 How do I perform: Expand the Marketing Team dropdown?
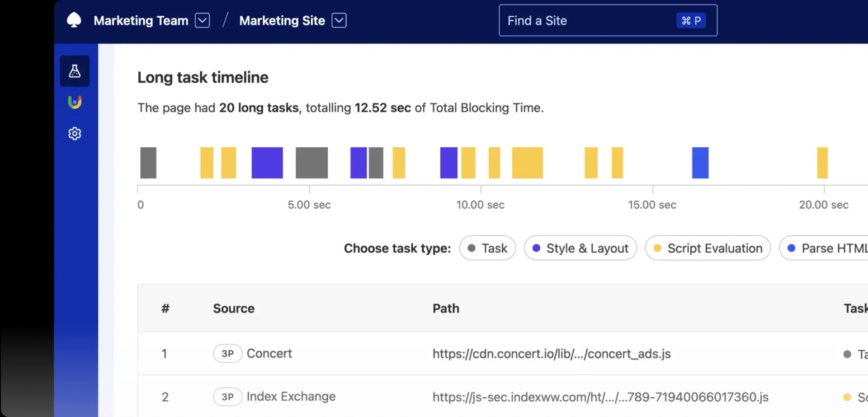[202, 20]
